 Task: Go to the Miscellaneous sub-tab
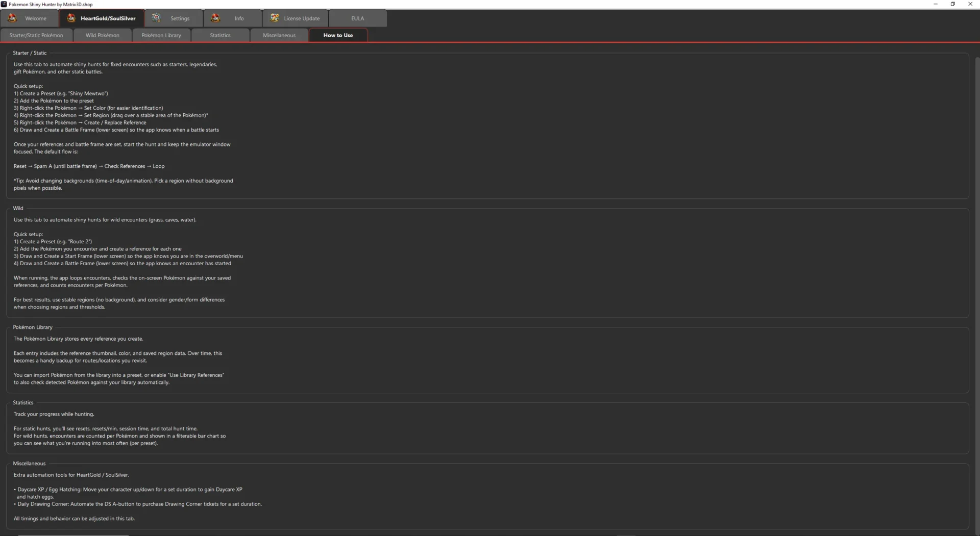pos(279,35)
